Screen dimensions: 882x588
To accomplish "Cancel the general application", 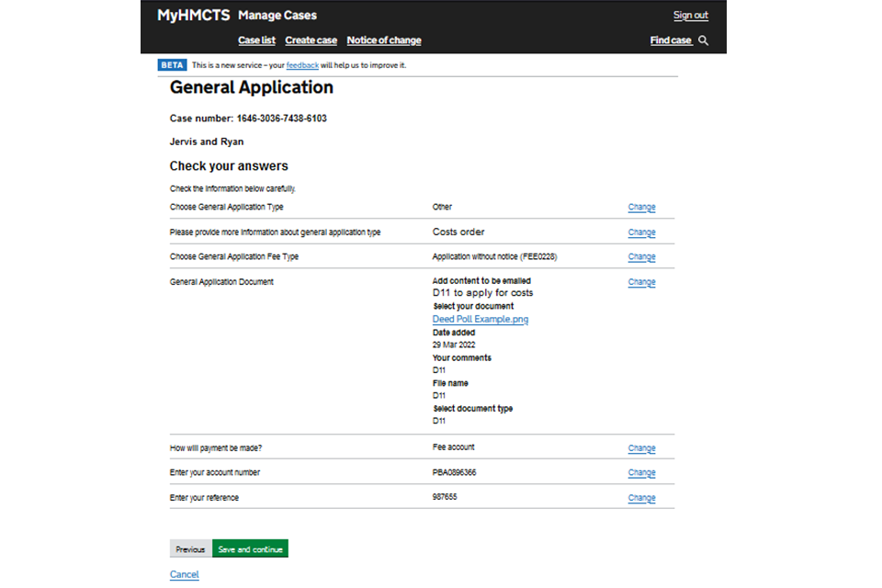I will tap(184, 574).
